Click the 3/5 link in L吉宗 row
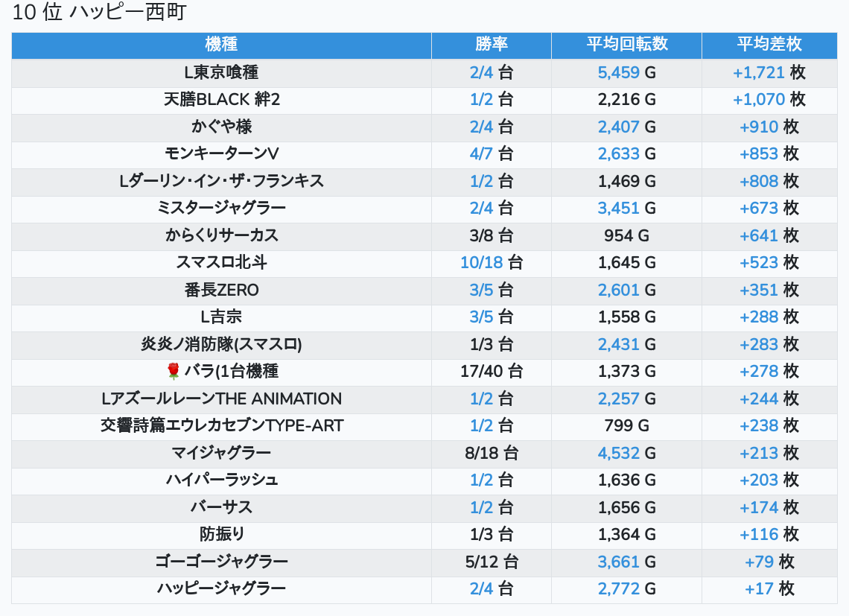 click(x=481, y=317)
